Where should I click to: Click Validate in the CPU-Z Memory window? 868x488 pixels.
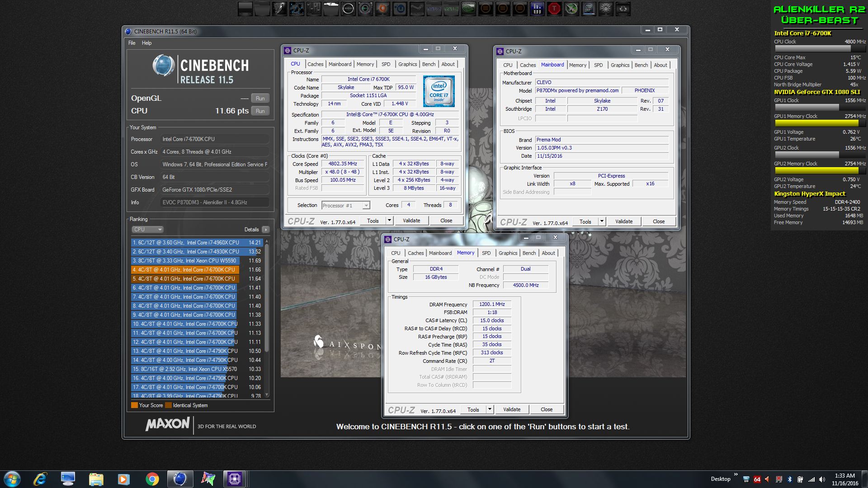click(x=512, y=409)
